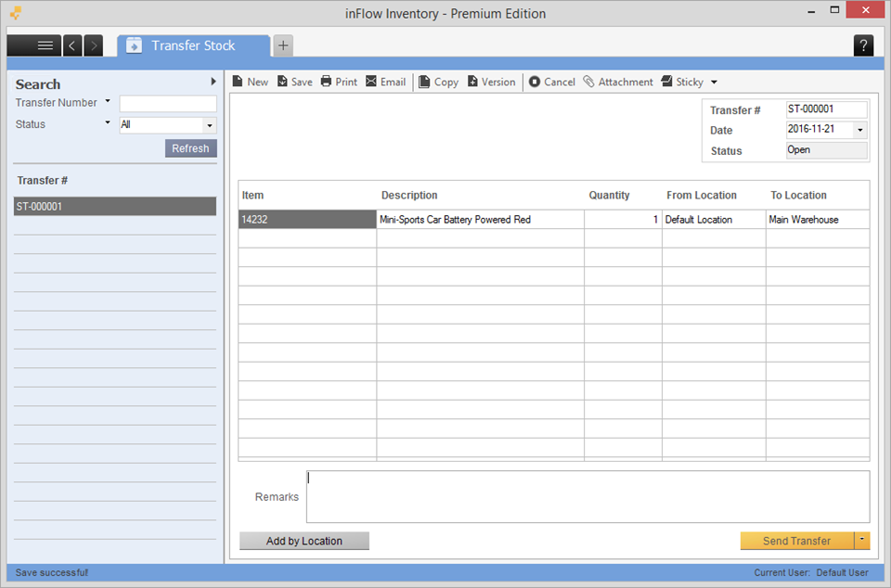Click the Current User: Default User status text

click(x=811, y=572)
